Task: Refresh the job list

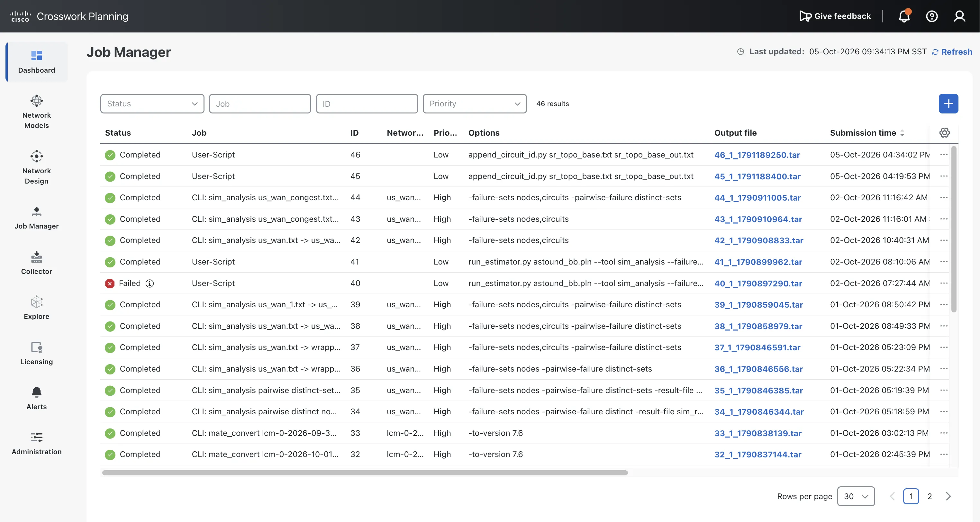Action: pos(952,52)
